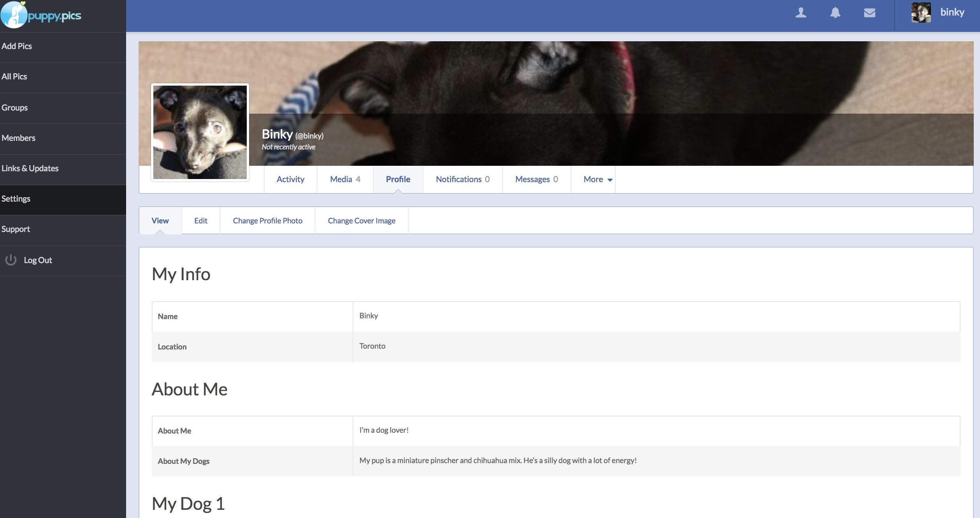Click the 'Location' row label
980x518 pixels.
tap(172, 347)
